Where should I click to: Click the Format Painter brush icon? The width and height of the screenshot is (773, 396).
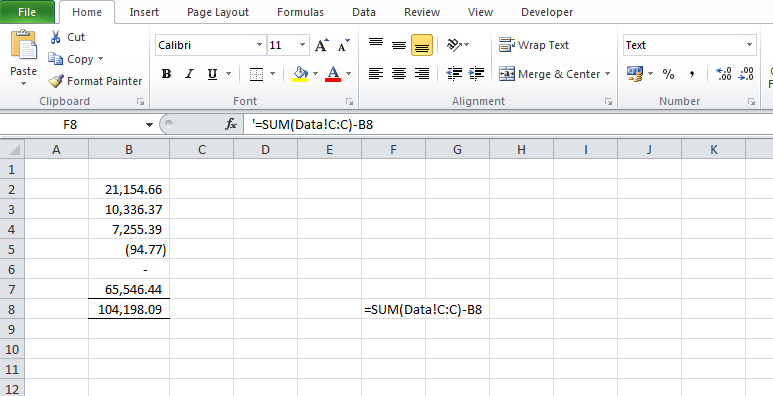pos(56,81)
